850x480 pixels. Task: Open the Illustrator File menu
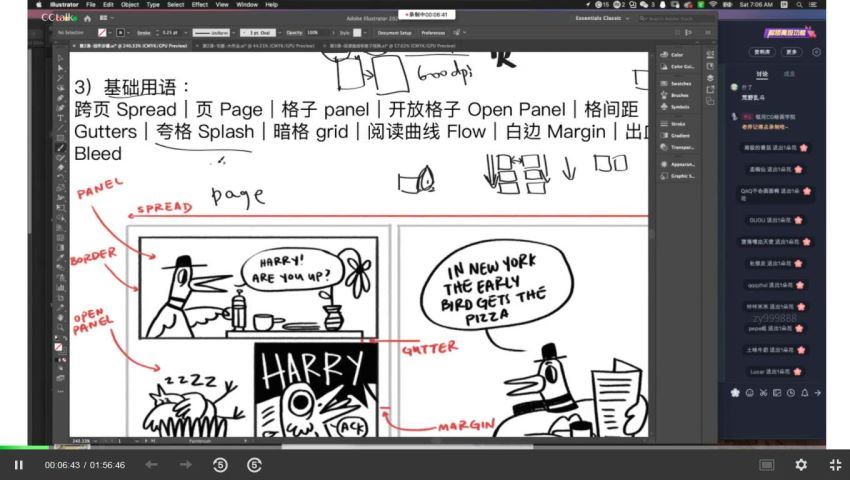(91, 4)
